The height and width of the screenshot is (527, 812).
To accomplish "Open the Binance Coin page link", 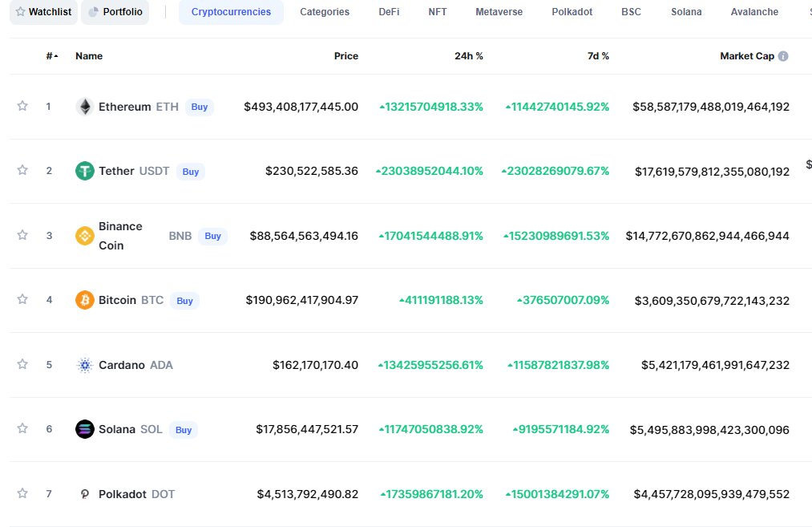I will click(x=121, y=236).
